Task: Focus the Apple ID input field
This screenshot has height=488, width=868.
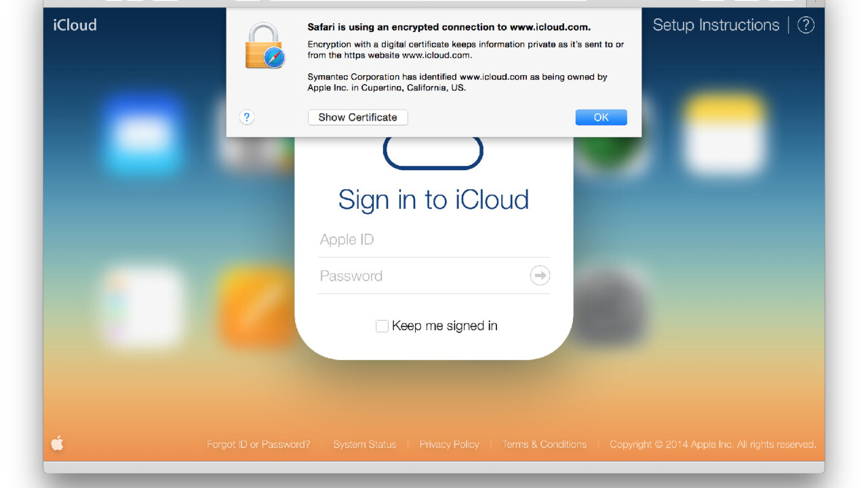Action: click(433, 240)
